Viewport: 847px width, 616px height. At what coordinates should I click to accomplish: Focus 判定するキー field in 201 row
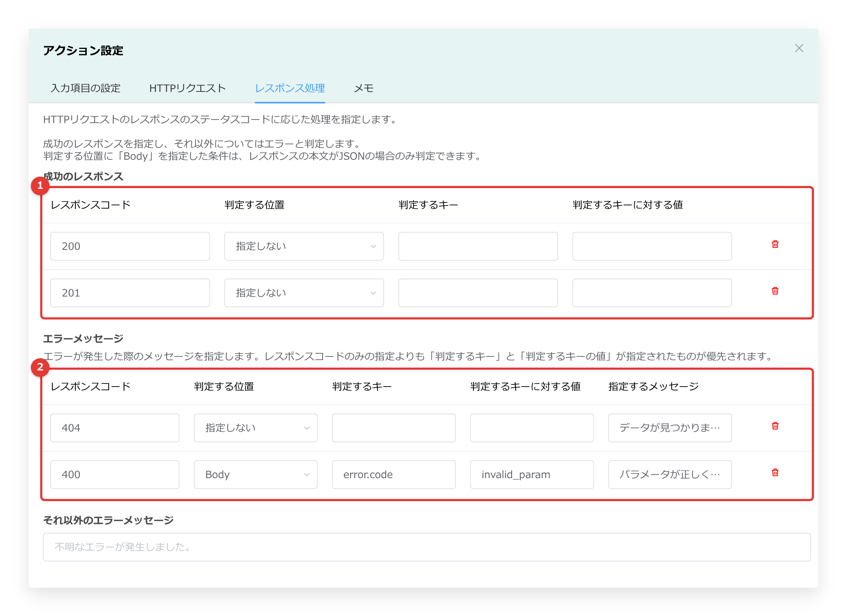(x=478, y=293)
